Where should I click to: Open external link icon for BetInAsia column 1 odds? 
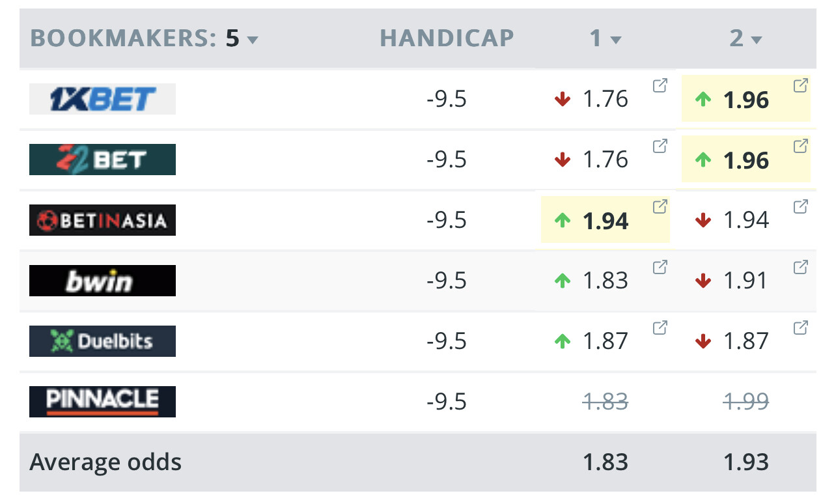(660, 206)
